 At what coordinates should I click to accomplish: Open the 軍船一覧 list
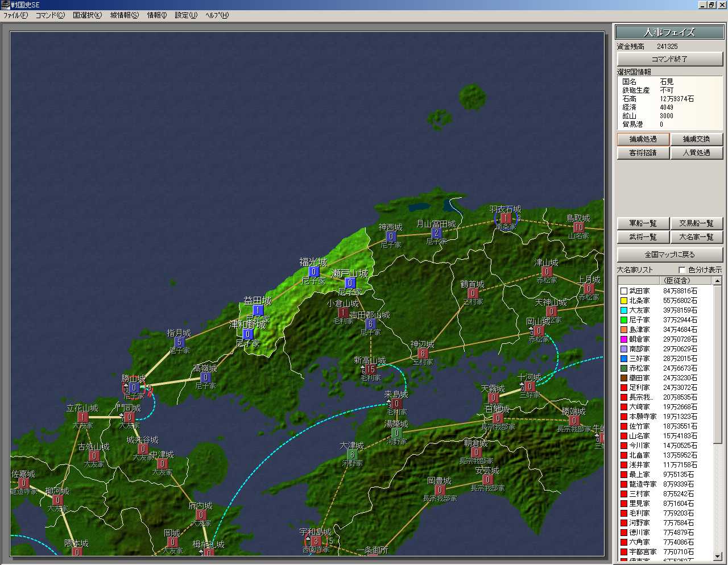pyautogui.click(x=643, y=223)
